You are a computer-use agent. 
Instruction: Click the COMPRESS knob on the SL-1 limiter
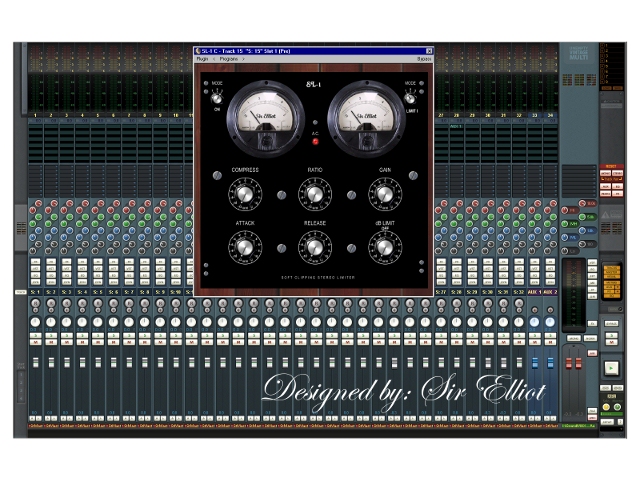click(x=245, y=194)
